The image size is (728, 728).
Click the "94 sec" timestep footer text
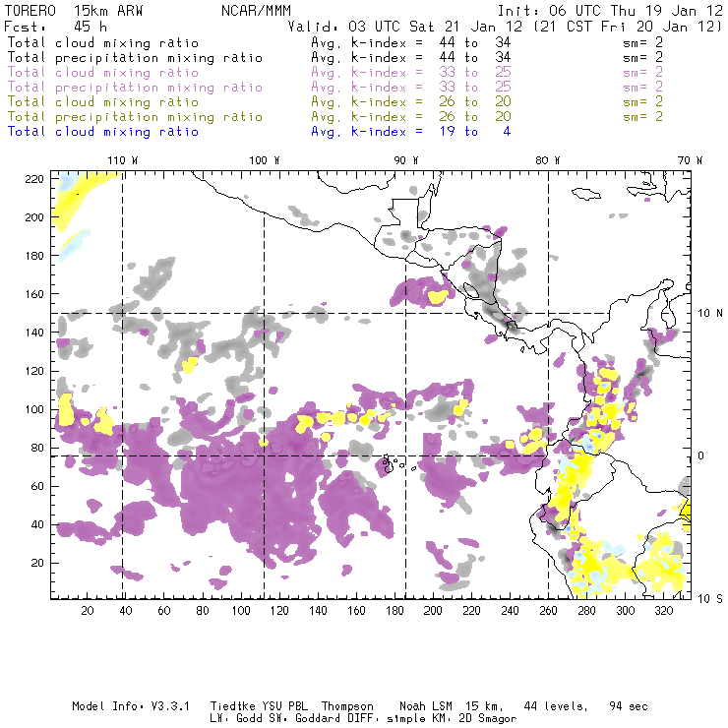point(629,706)
